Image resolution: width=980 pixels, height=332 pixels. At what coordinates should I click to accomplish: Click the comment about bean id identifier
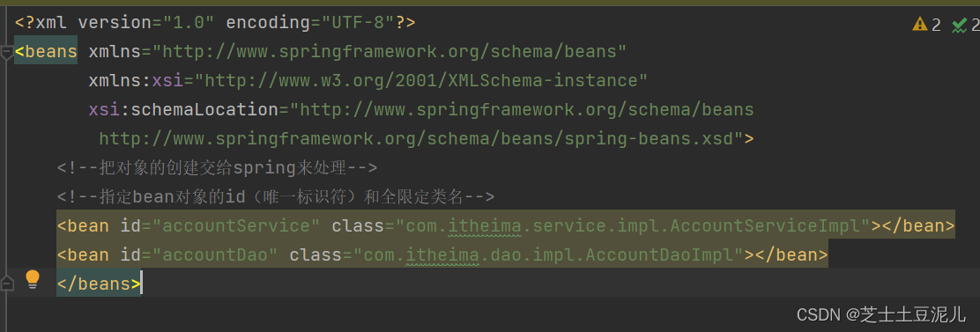coord(276,197)
